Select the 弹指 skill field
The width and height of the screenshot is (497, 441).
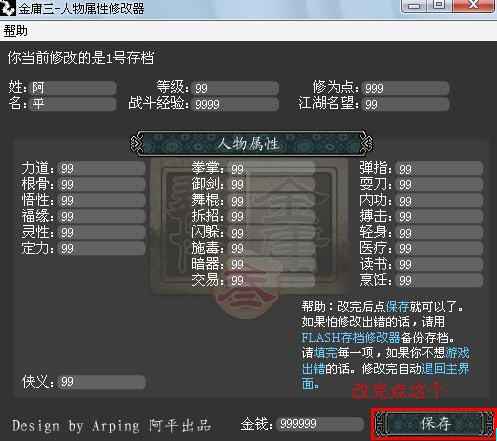tap(440, 169)
